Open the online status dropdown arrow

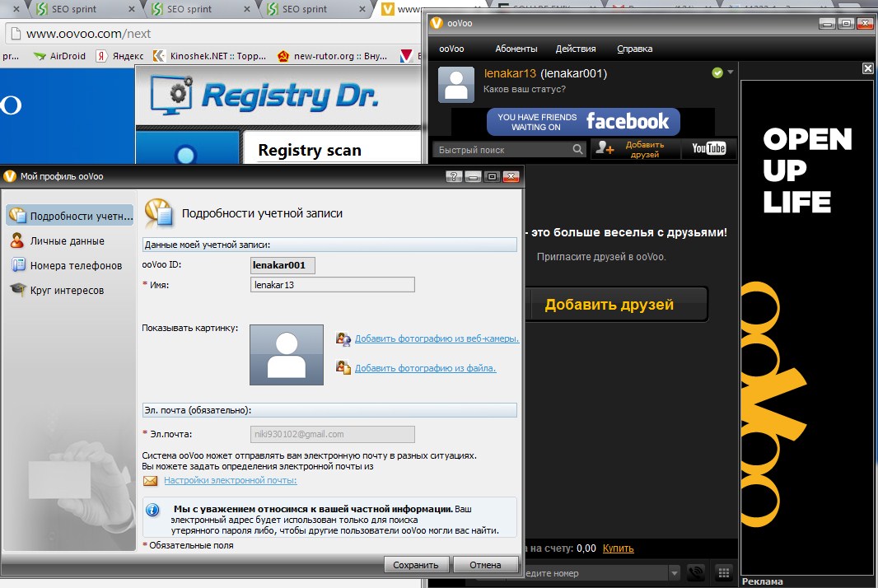click(731, 72)
